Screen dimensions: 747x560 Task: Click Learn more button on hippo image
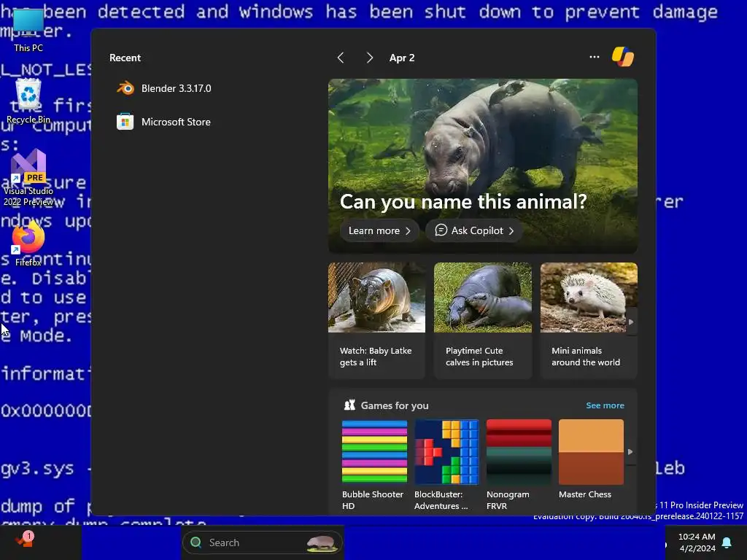click(379, 231)
